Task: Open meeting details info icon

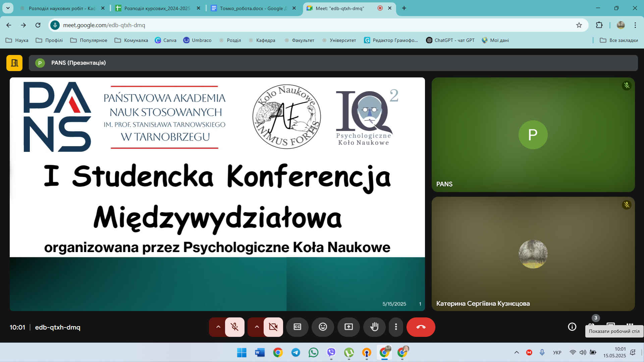Action: pos(572,327)
